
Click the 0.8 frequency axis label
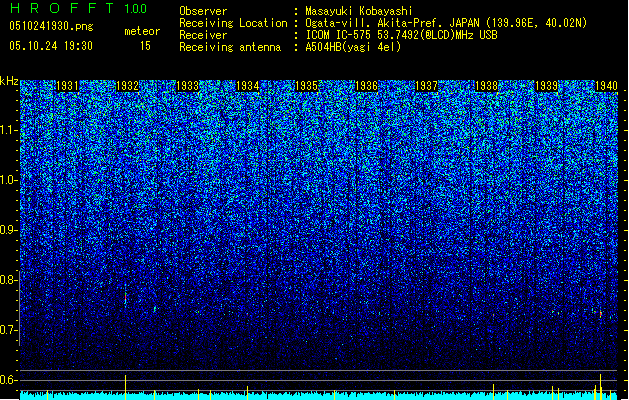pos(8,280)
